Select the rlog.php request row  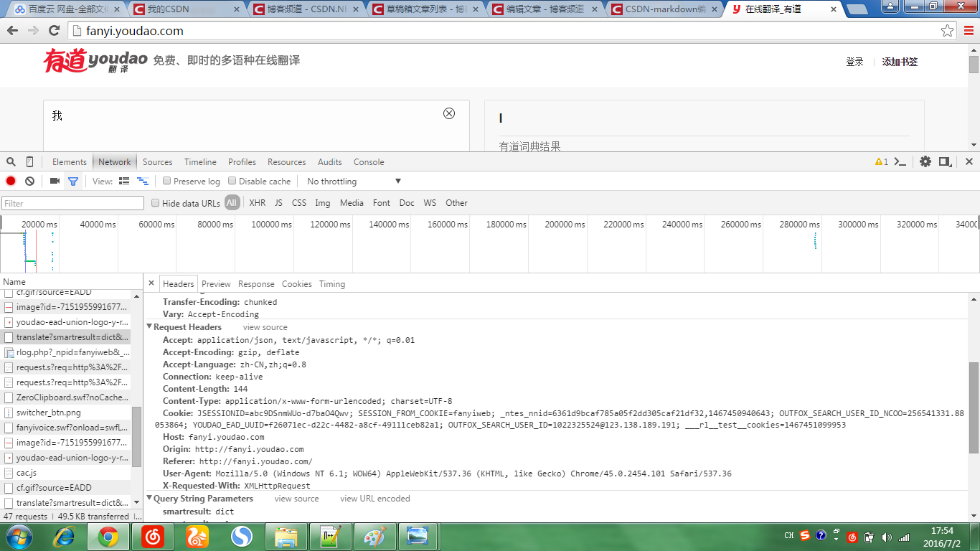tap(65, 352)
